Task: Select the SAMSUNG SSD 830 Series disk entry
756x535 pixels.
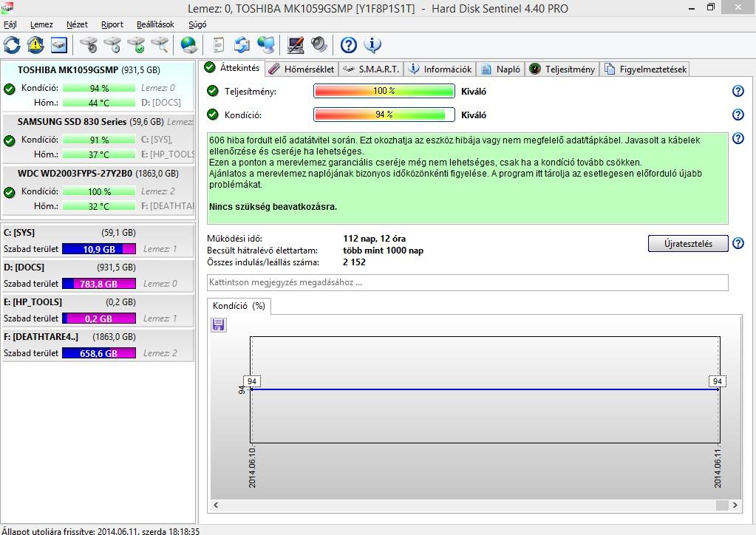Action: click(x=98, y=138)
